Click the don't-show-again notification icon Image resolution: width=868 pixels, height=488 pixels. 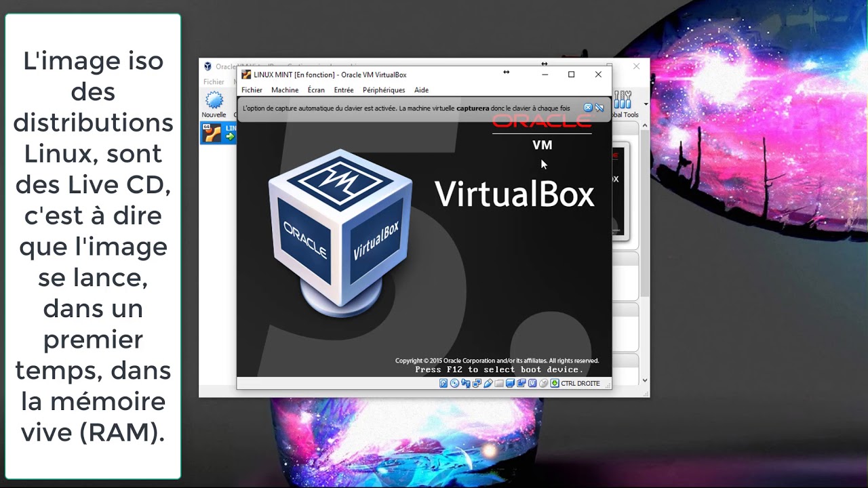click(x=599, y=108)
